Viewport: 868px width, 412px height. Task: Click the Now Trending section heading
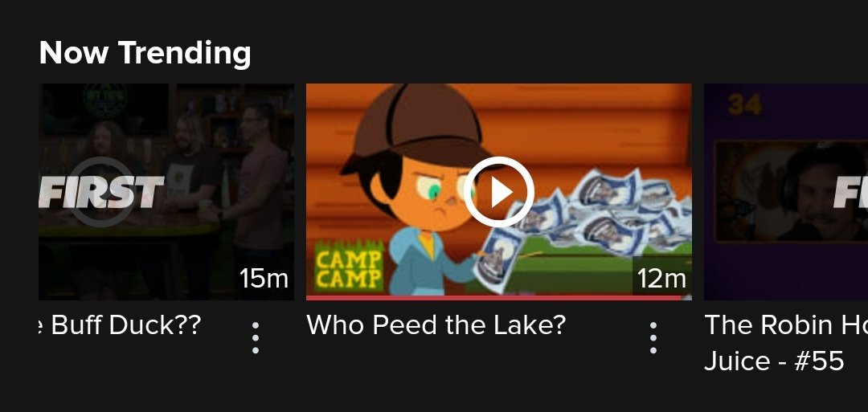[x=145, y=53]
